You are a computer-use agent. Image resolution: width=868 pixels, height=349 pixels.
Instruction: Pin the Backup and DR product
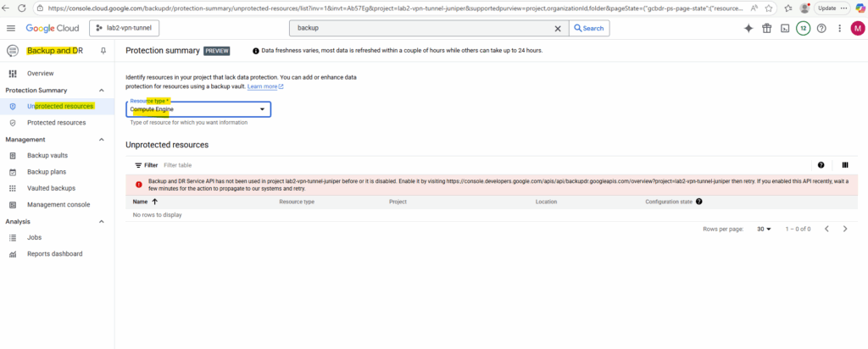pos(103,51)
